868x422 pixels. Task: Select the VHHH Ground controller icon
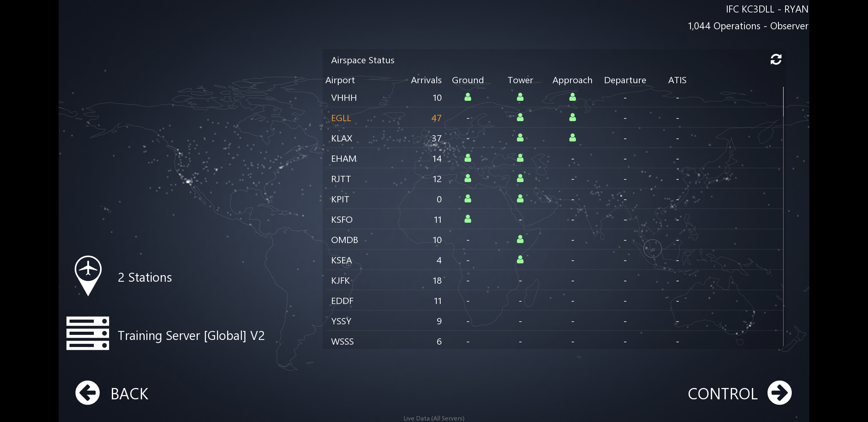tap(468, 97)
